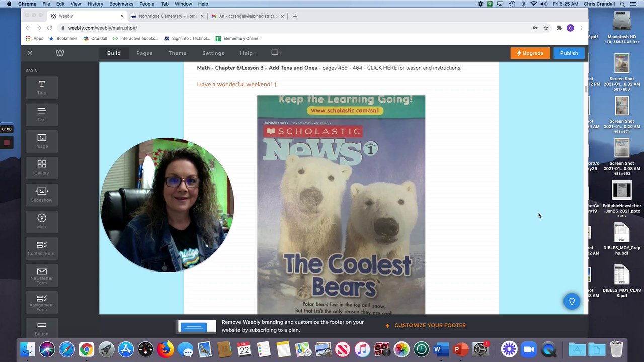Open the Crandall bookmark
Viewport: 644px width, 362px height.
point(95,38)
